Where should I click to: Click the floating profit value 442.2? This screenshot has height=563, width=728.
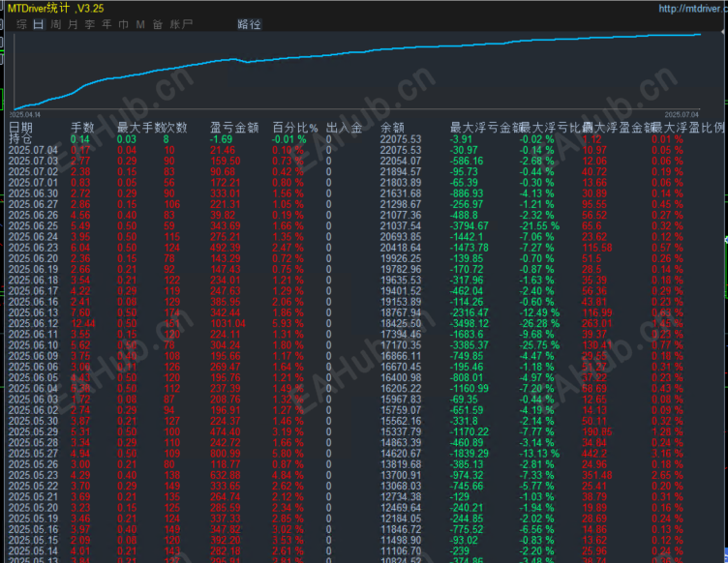[594, 454]
